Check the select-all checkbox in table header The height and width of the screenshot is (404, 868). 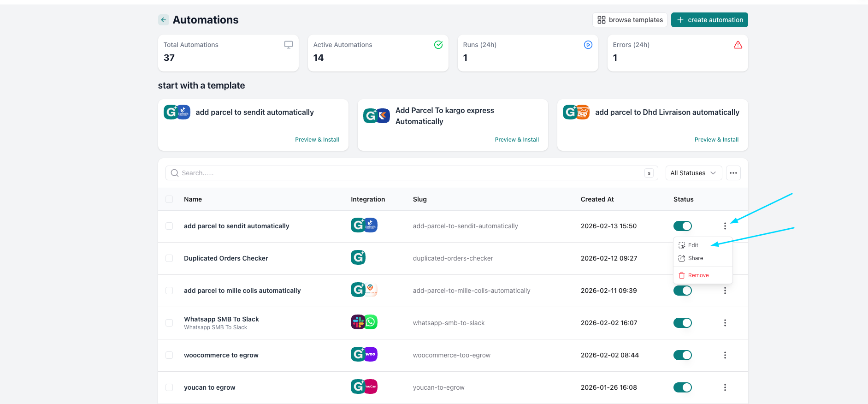[169, 199]
